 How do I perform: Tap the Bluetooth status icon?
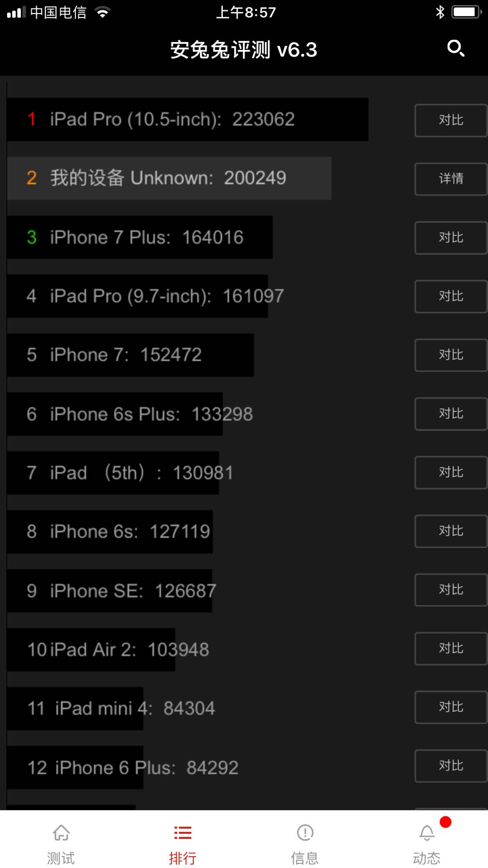point(440,12)
